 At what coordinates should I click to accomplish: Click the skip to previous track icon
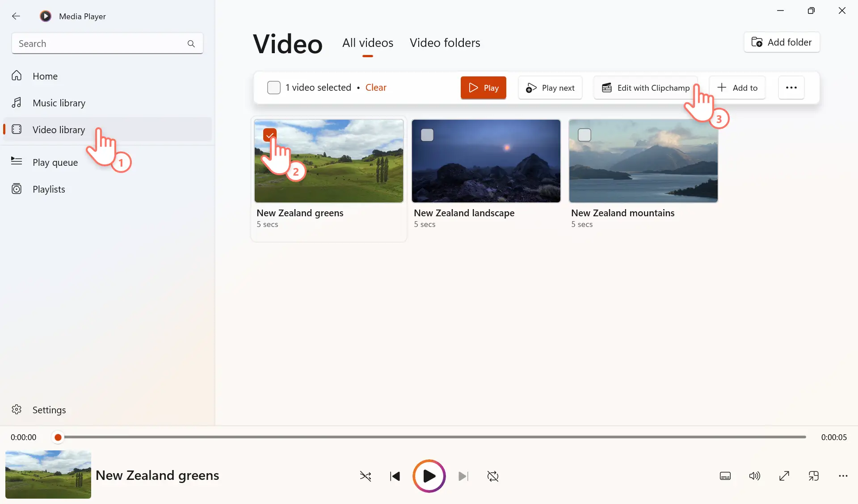point(394,475)
